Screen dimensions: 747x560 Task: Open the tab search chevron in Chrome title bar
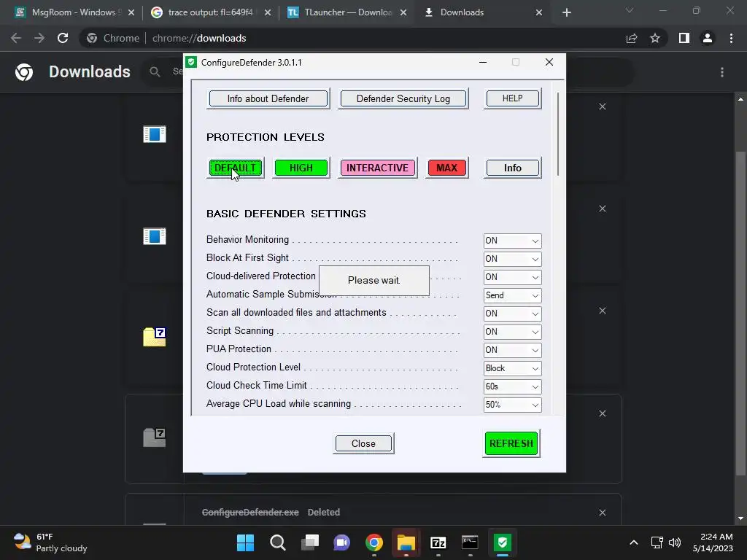630,10
